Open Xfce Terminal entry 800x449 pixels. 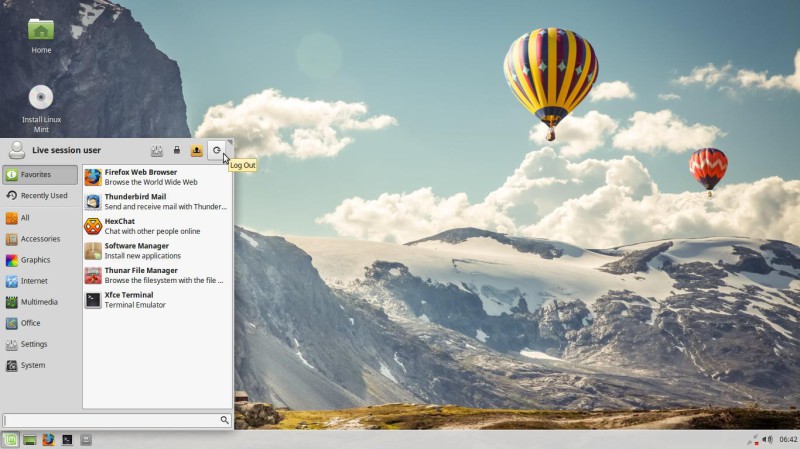tap(157, 300)
